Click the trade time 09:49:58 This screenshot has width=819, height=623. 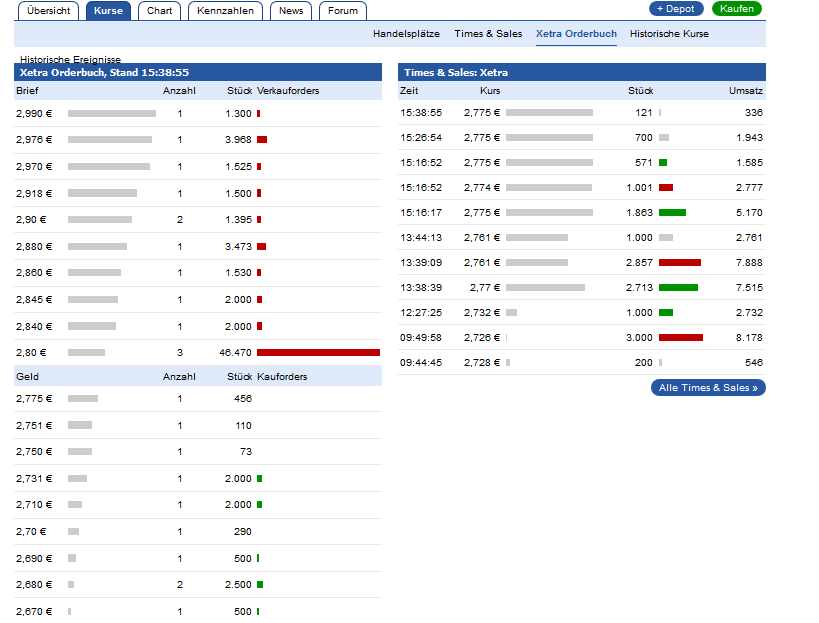tap(421, 338)
